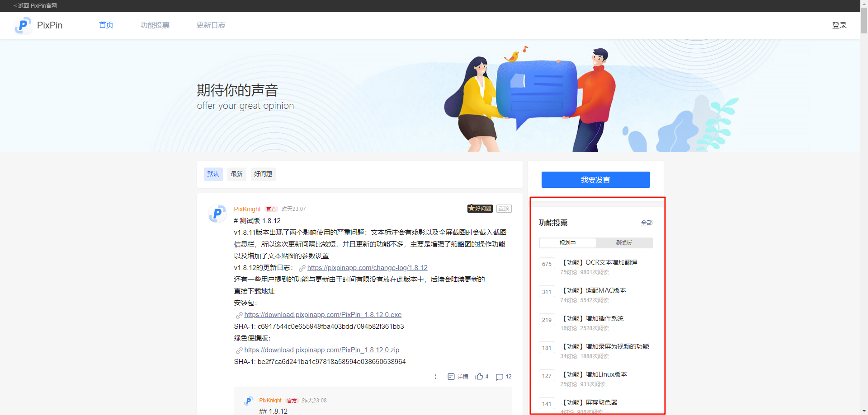
Task: Open the 更新日志 menu item
Action: coord(211,25)
